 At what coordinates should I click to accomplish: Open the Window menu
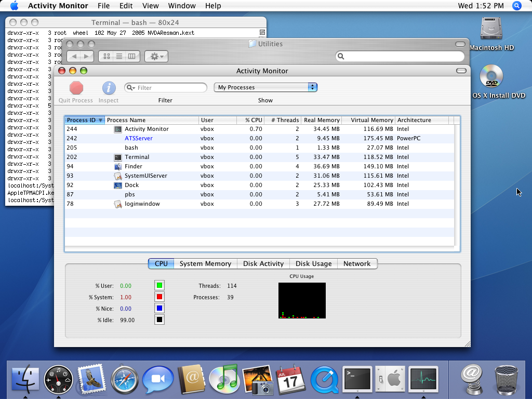pos(182,6)
